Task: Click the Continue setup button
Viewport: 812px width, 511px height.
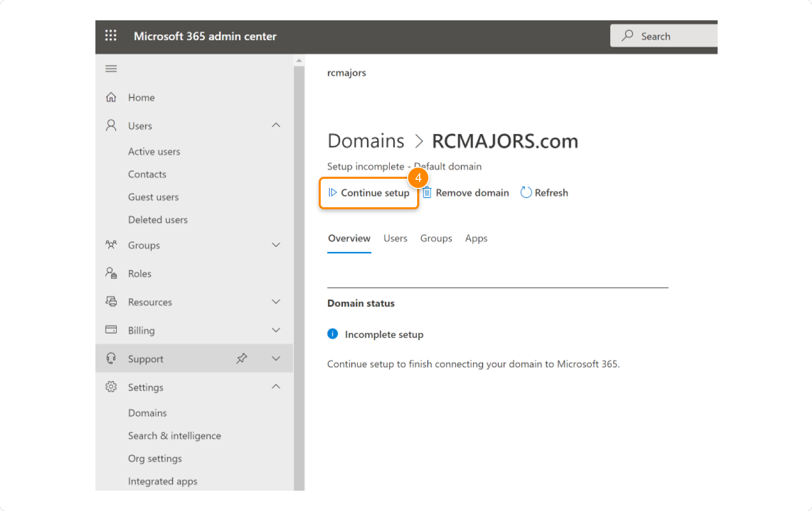Action: (x=369, y=193)
